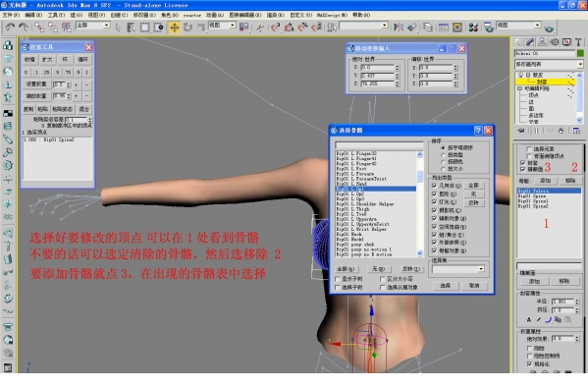Open the Select by Name tool

pos(131,28)
